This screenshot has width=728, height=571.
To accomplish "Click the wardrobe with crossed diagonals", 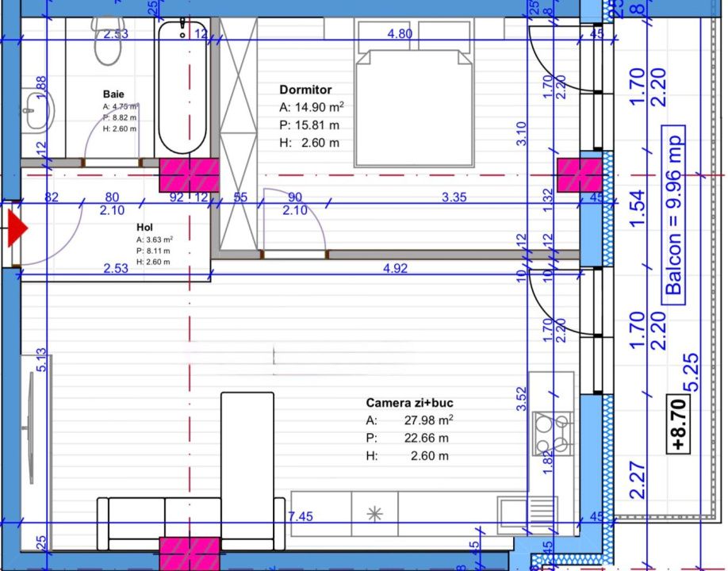I will 238,135.
